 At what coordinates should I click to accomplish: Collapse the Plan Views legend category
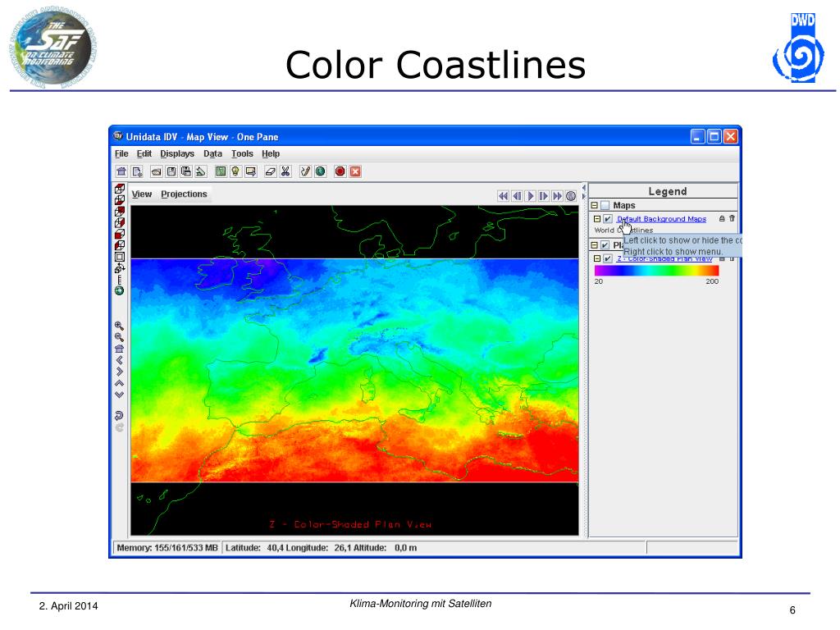tap(594, 244)
